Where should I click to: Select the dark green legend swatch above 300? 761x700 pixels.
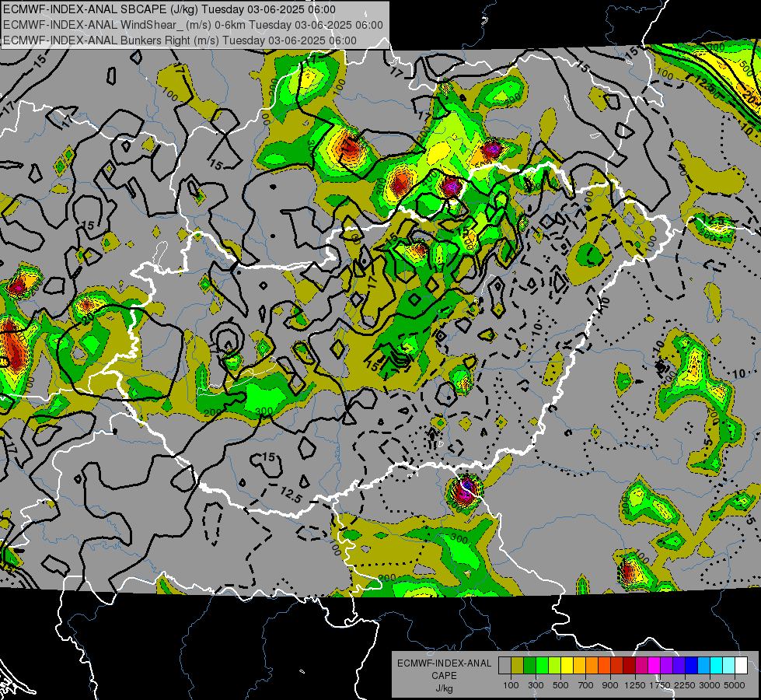click(529, 665)
